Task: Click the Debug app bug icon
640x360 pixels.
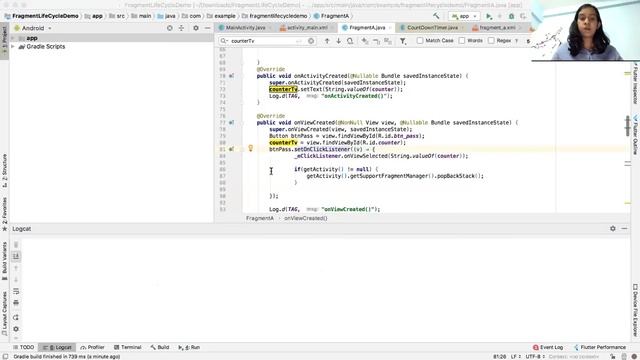Action: click(x=511, y=16)
